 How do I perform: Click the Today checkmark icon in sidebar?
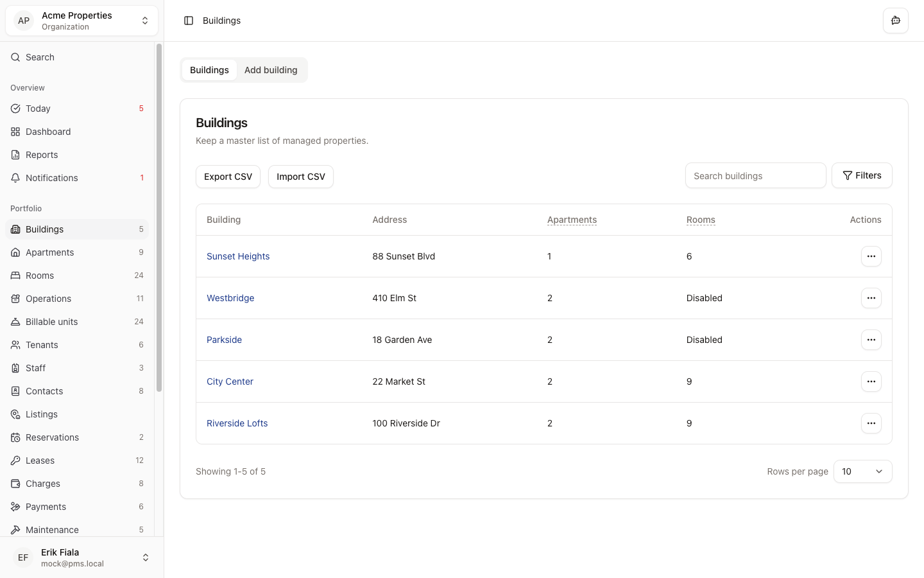[x=15, y=109]
